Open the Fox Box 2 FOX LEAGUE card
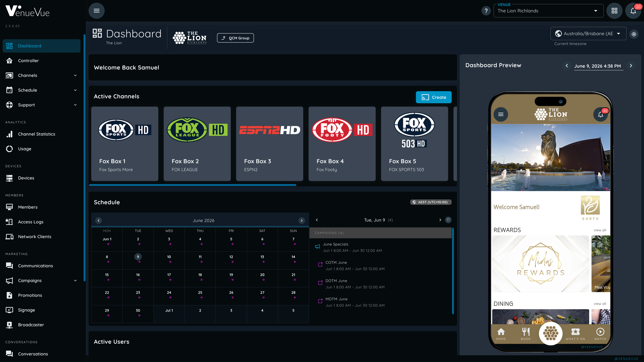Screen dimensions: 644x362 (x=197, y=144)
